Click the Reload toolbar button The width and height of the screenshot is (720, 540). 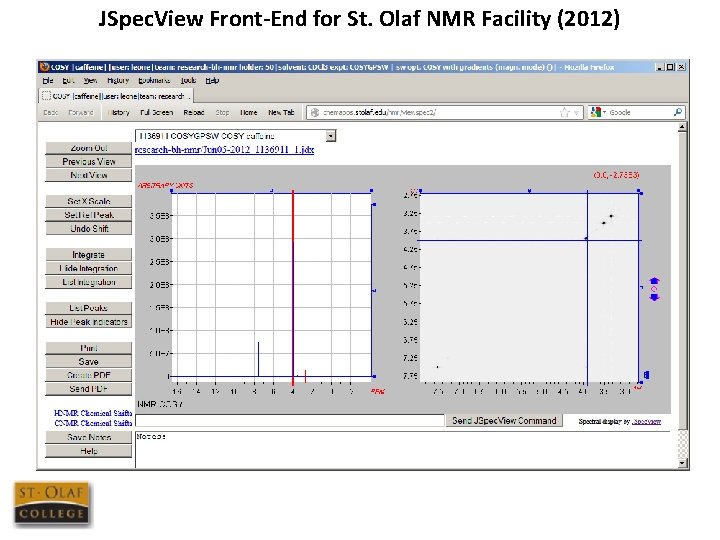tap(194, 112)
